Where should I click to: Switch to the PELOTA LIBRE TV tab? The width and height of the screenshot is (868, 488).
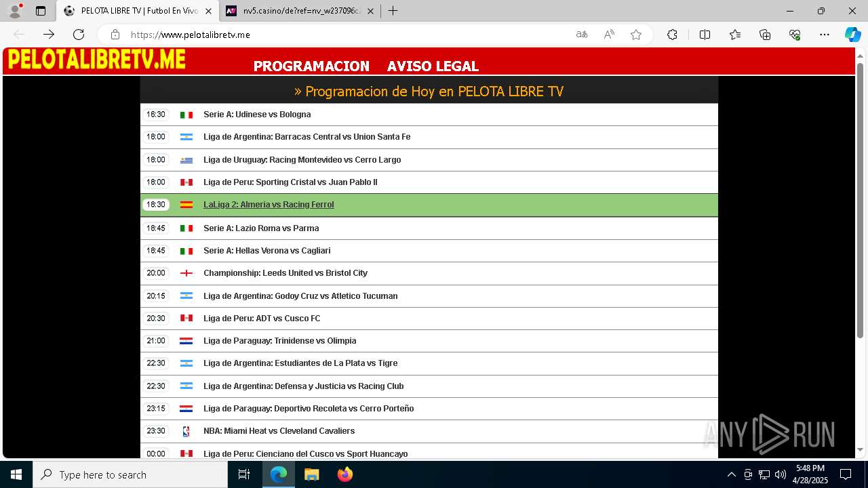click(137, 11)
